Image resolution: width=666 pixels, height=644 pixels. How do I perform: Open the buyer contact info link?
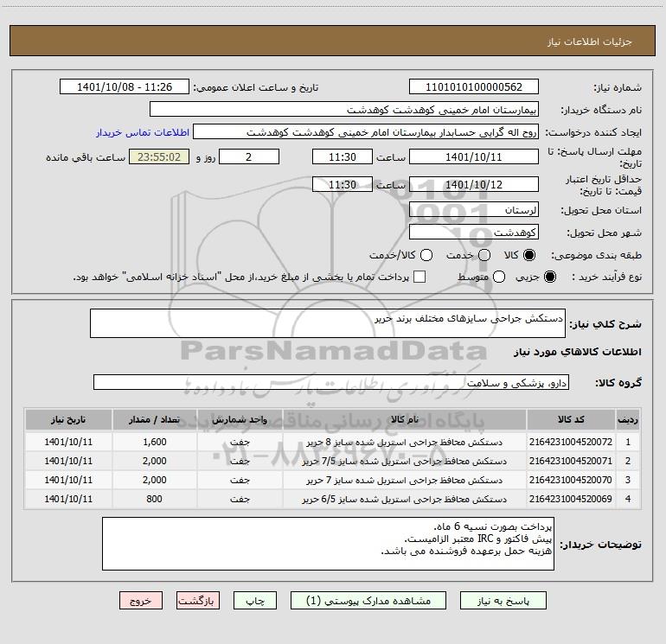click(143, 132)
